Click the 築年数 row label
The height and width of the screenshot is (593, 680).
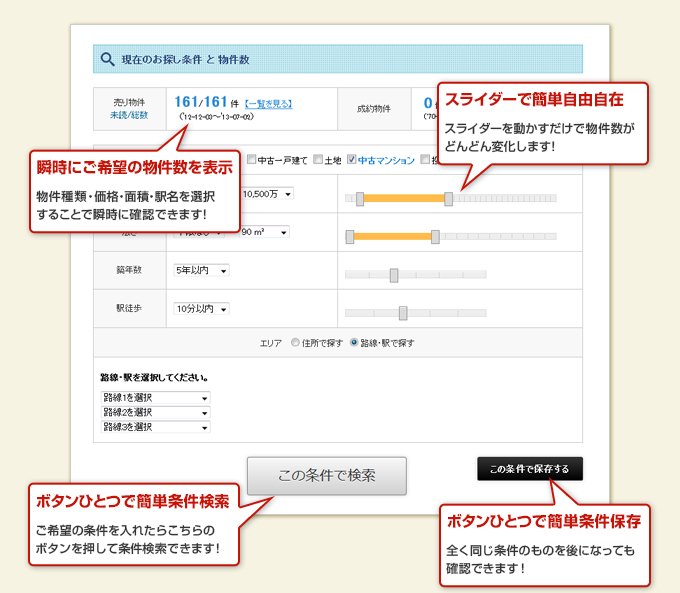[129, 270]
